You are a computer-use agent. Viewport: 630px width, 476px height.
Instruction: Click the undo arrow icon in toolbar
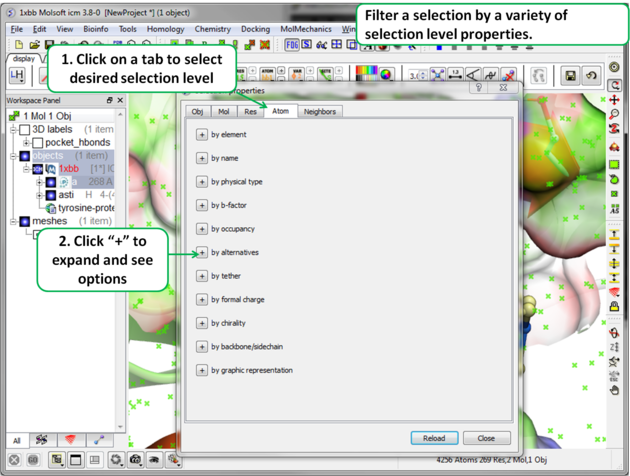pyautogui.click(x=590, y=76)
